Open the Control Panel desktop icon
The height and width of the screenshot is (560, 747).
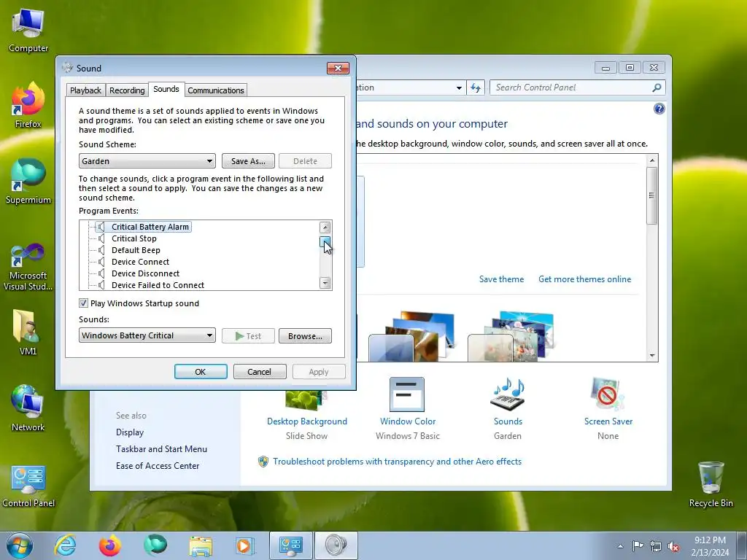tap(28, 486)
